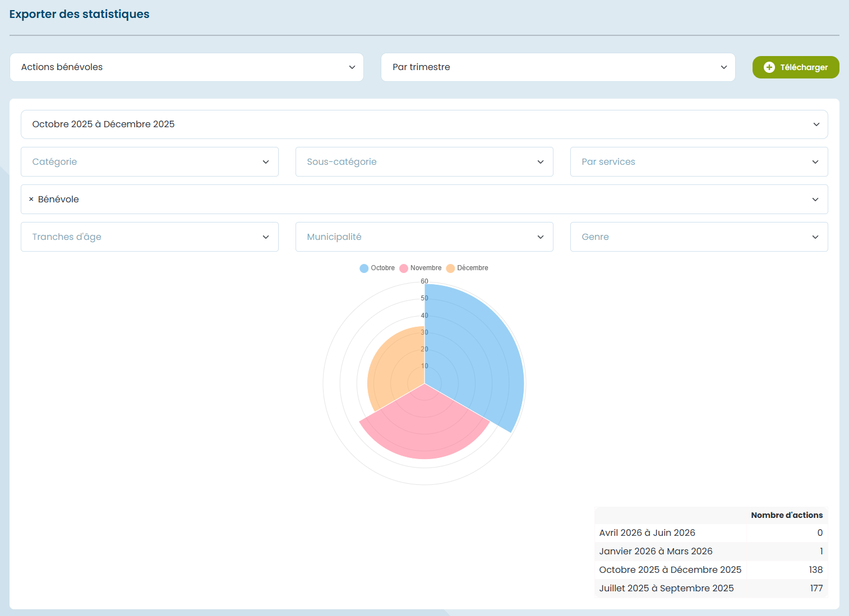Hide the Décembre series via legend

click(467, 268)
